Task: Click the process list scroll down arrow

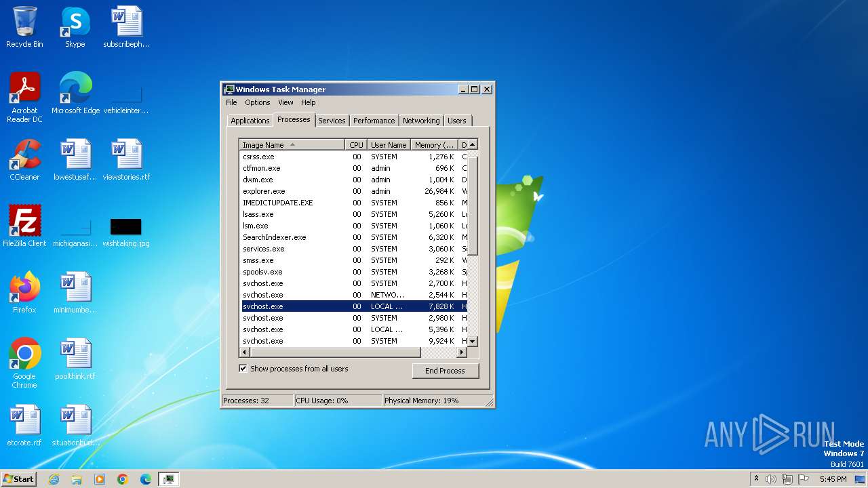Action: 473,342
